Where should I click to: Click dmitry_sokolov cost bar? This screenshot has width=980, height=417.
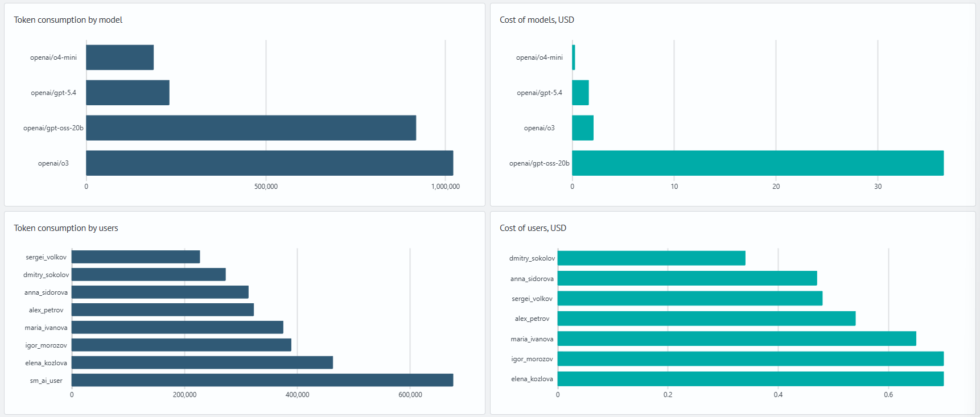(x=652, y=258)
